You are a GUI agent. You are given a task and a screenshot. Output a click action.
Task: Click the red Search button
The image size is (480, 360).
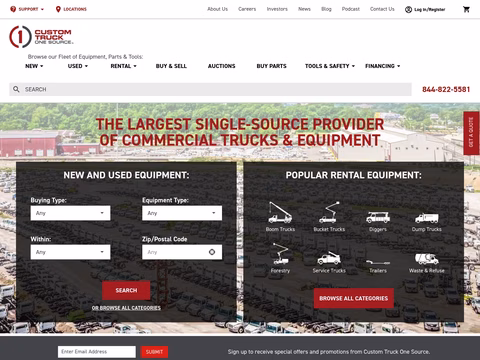click(126, 290)
